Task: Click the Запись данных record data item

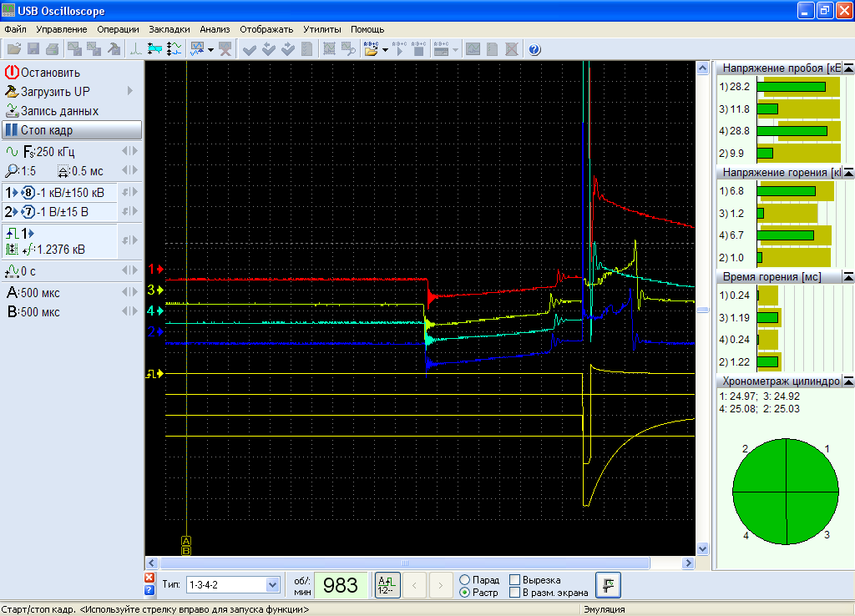Action: click(x=58, y=111)
